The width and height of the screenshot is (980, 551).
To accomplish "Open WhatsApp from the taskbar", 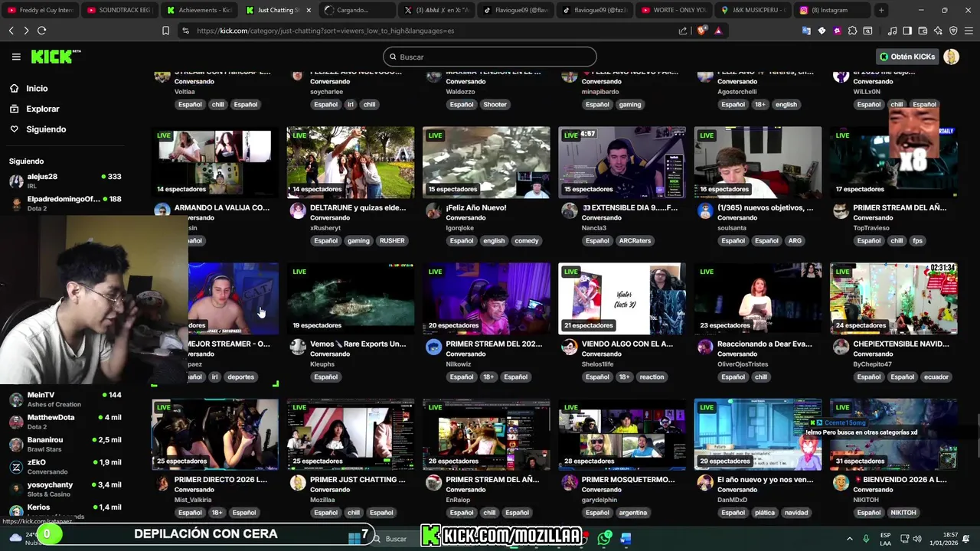I will coord(605,538).
